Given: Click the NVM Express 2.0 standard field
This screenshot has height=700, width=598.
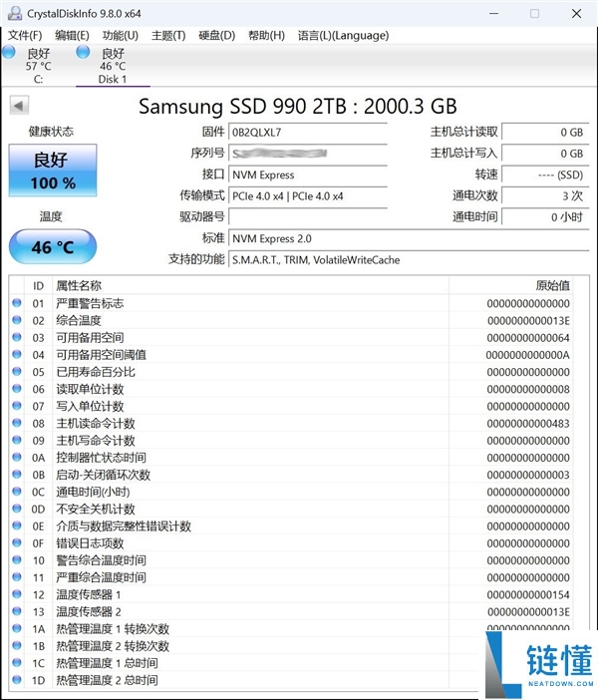Looking at the screenshot, I should tap(409, 239).
